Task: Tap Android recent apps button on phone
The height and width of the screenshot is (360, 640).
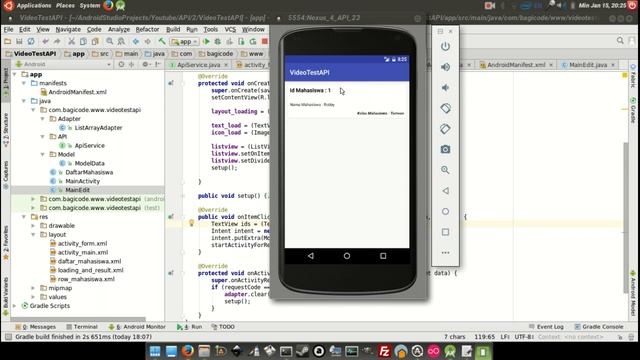Action: click(383, 256)
